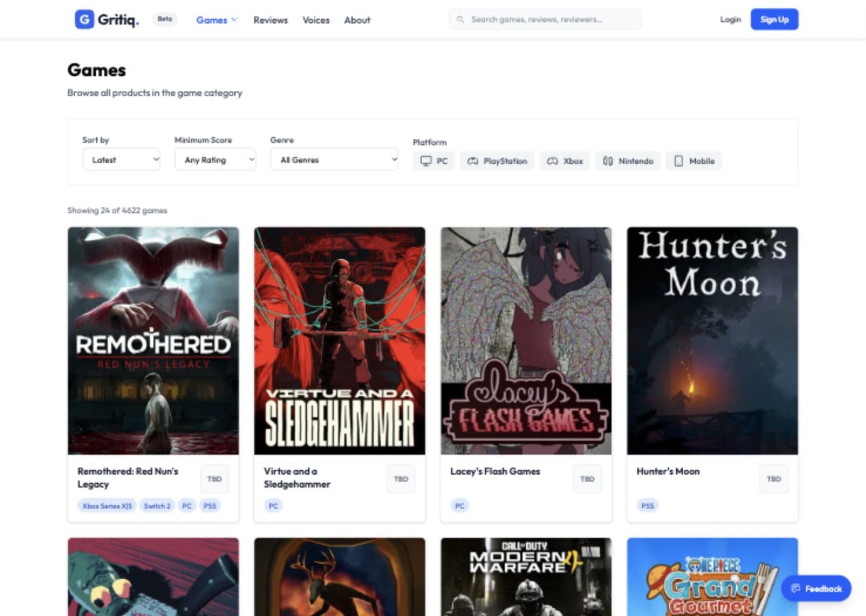
Task: Open the Minimum Score Any Rating dropdown
Action: 215,159
